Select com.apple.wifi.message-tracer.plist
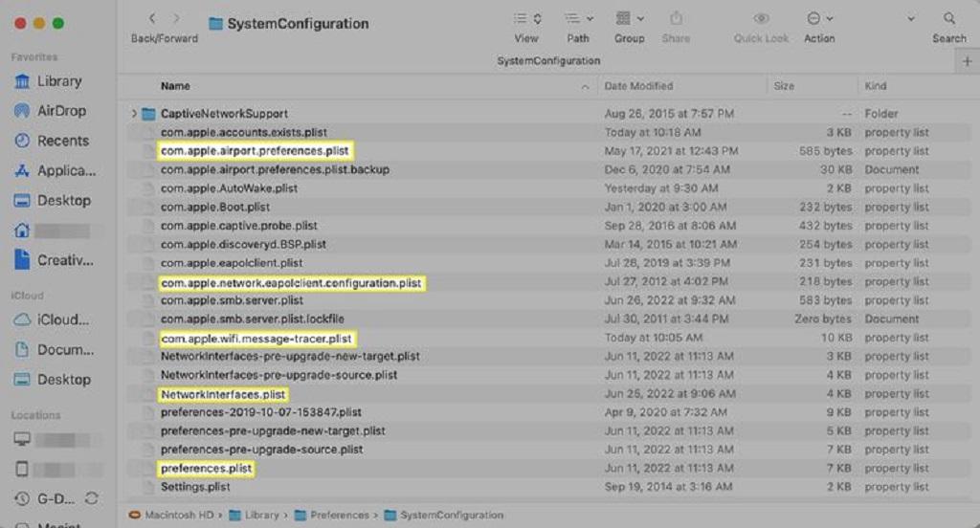Viewport: 980px width, 528px height. click(256, 339)
